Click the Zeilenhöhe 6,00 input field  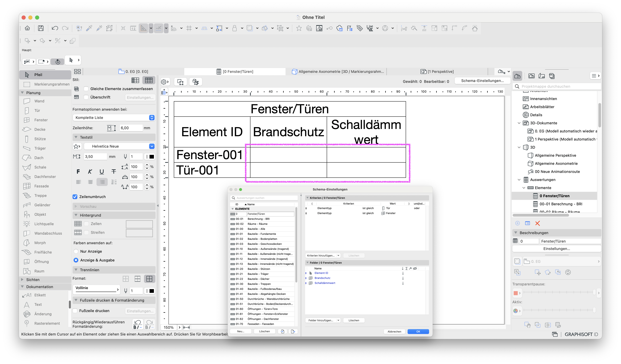[131, 128]
